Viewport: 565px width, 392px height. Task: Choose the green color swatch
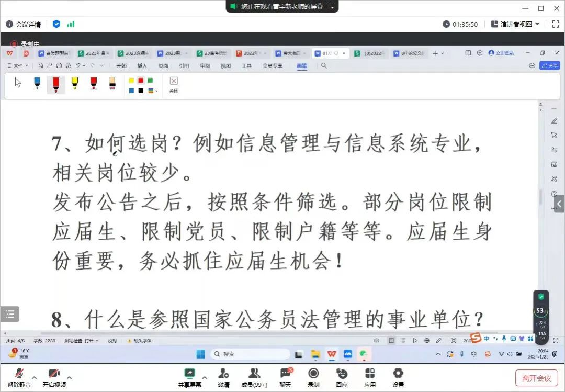150,81
